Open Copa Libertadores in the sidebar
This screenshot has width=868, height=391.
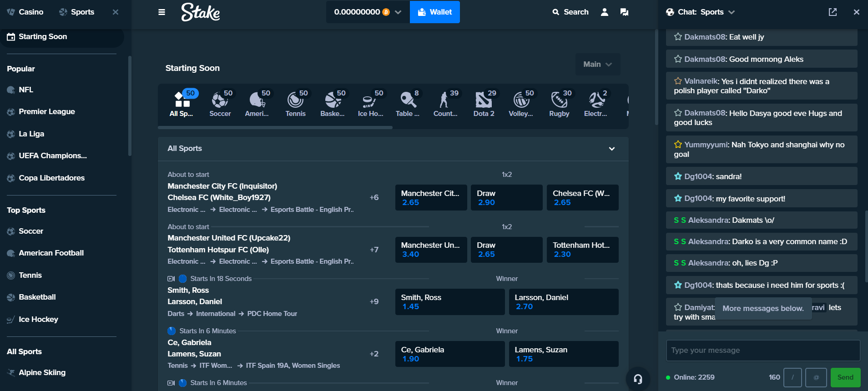46,178
